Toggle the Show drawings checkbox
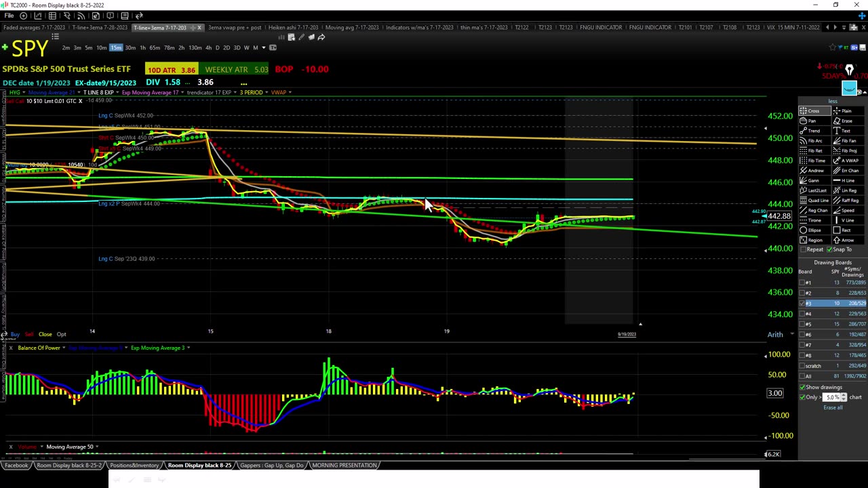 click(803, 387)
